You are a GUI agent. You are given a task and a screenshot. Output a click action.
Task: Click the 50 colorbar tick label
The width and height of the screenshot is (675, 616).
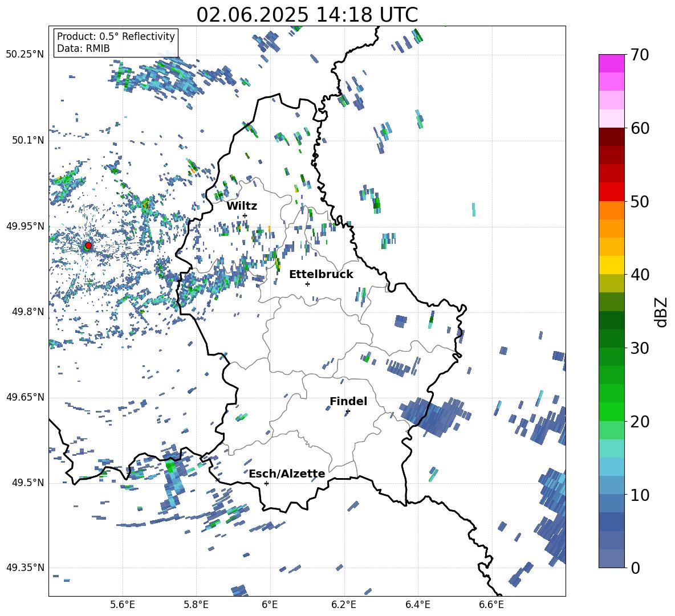(x=640, y=201)
